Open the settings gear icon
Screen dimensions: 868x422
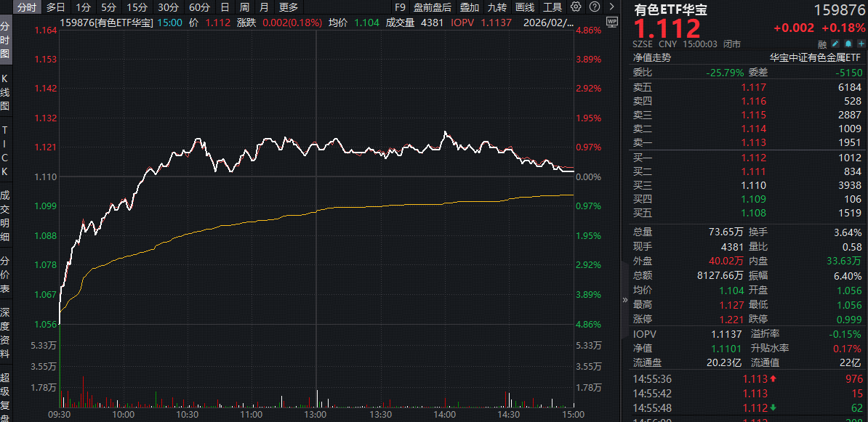(576, 7)
